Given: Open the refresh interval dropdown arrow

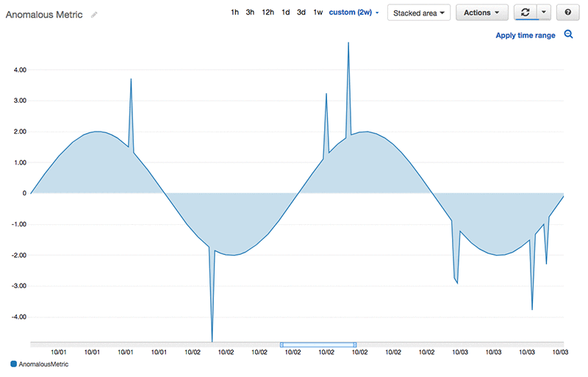Looking at the screenshot, I should point(544,12).
